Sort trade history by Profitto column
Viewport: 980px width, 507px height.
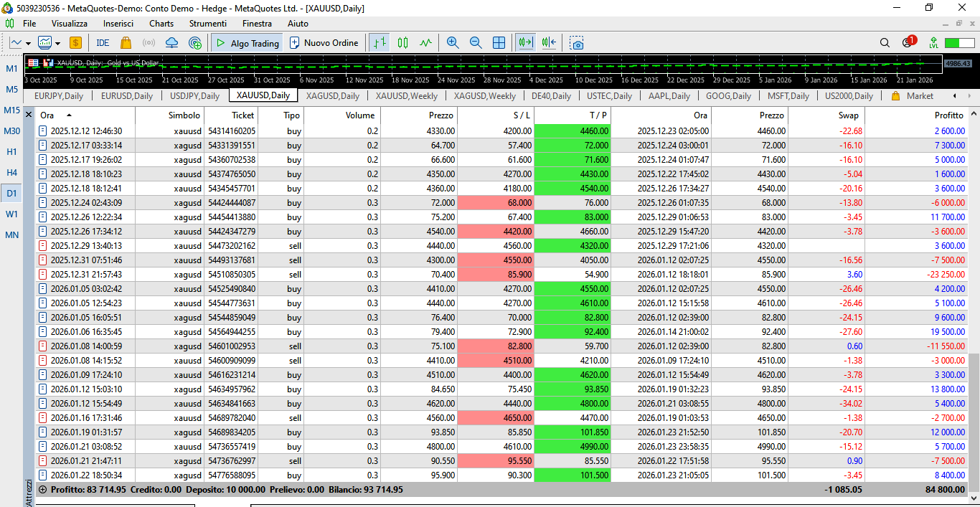tap(948, 115)
